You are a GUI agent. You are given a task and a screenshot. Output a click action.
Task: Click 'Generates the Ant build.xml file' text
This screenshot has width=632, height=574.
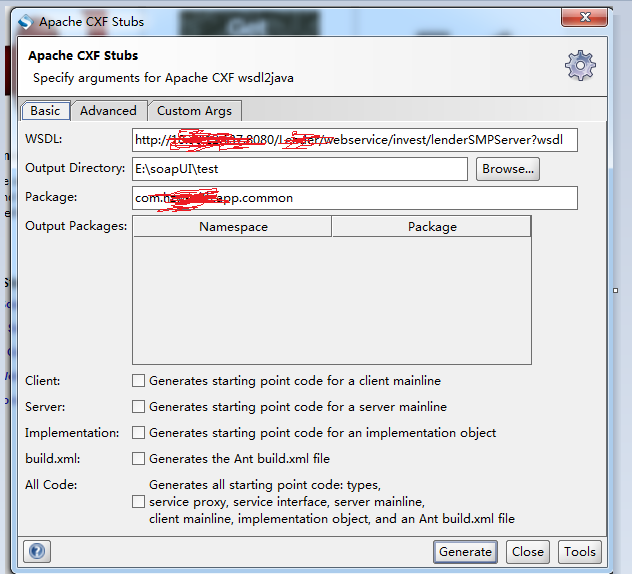pos(239,459)
